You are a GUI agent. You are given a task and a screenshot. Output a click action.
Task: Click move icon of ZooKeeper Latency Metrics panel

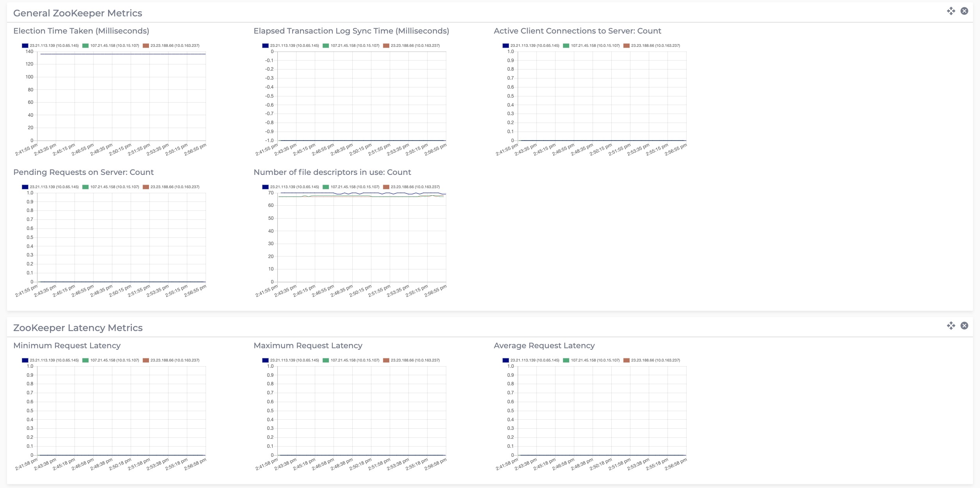point(951,326)
